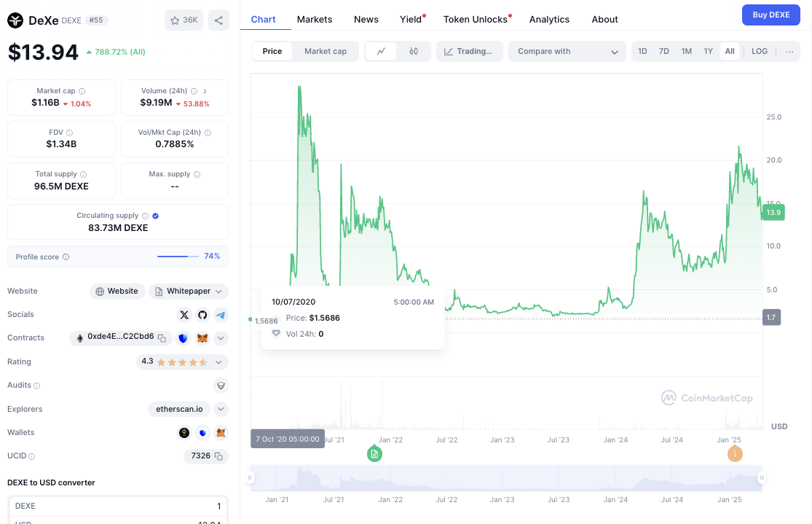Select candlestick chart type

point(413,51)
